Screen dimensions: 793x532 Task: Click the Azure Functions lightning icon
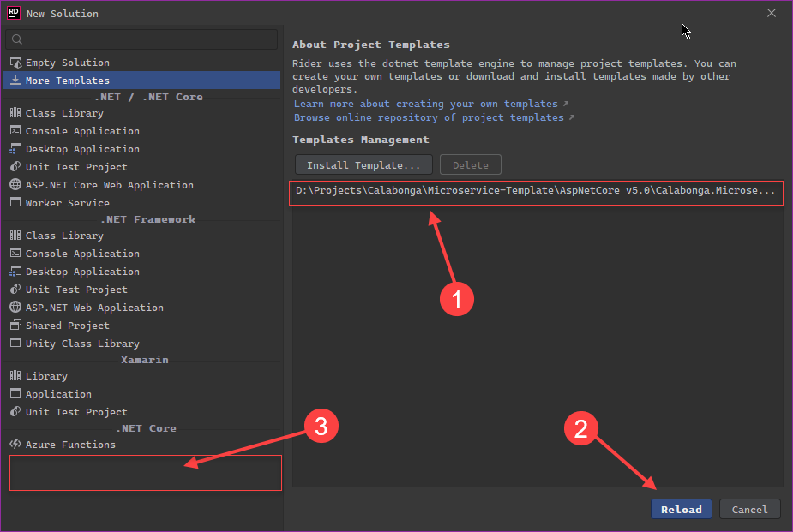pyautogui.click(x=15, y=444)
